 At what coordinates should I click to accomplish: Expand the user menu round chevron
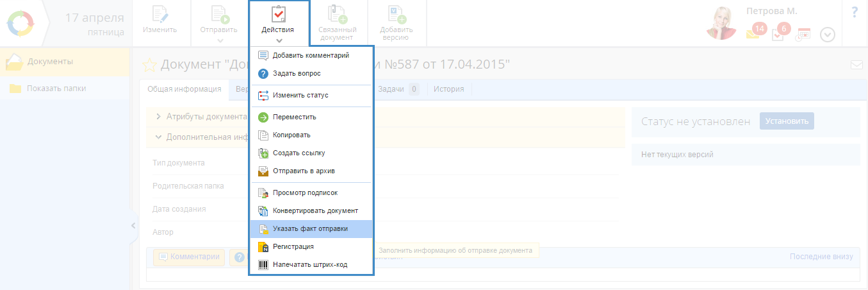[828, 35]
